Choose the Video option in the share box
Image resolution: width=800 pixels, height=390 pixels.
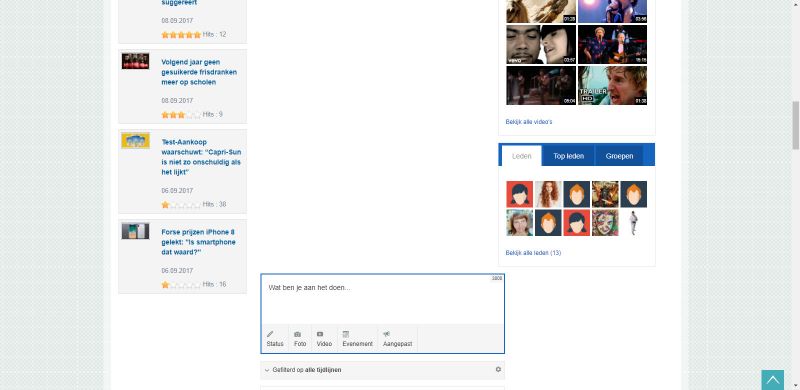[x=324, y=338]
